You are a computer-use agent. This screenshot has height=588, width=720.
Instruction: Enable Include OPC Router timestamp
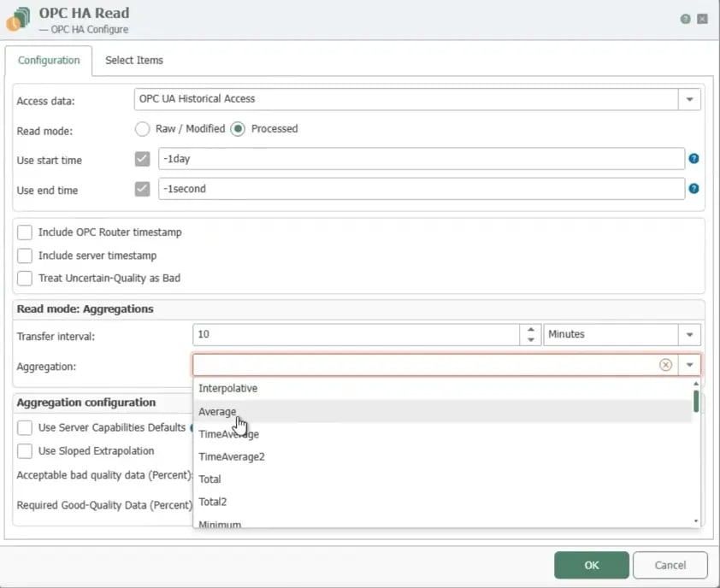click(25, 232)
